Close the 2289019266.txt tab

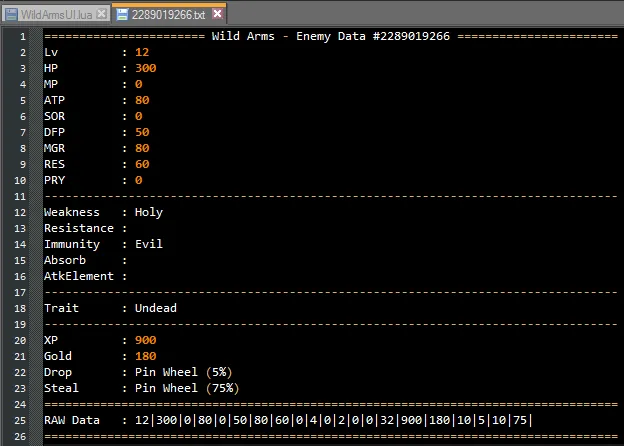(217, 14)
